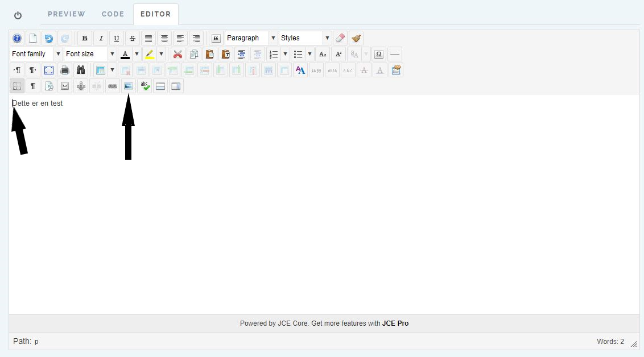Open the Font size dropdown
Image resolution: width=644 pixels, height=357 pixels.
coord(90,54)
